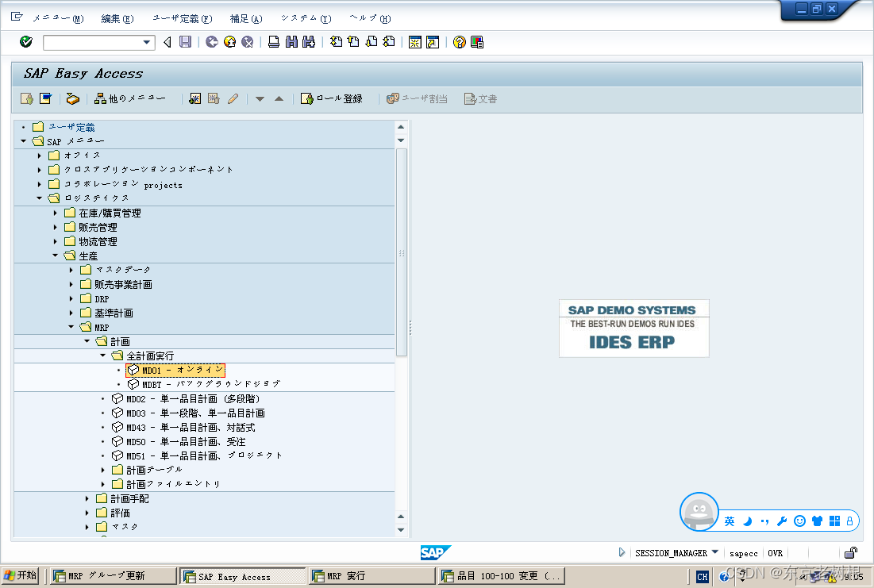874x588 pixels.
Task: Collapse the MRP folder node
Action: (x=71, y=327)
